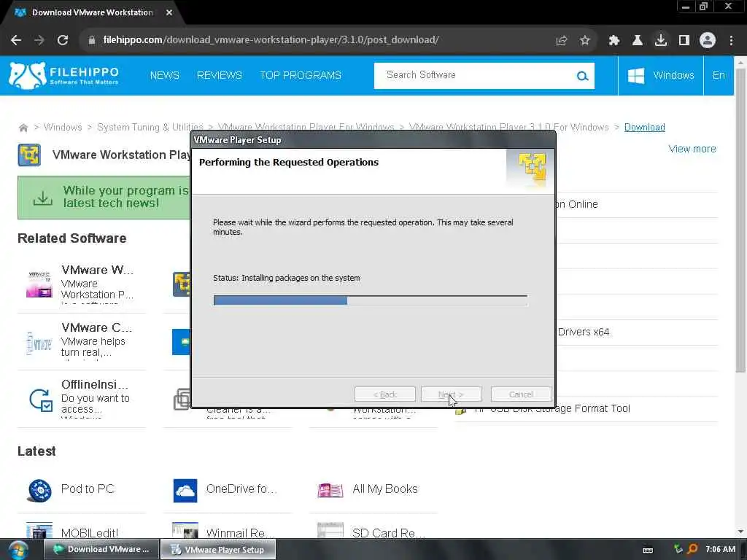
Task: Click the Search Software field
Action: pos(475,75)
